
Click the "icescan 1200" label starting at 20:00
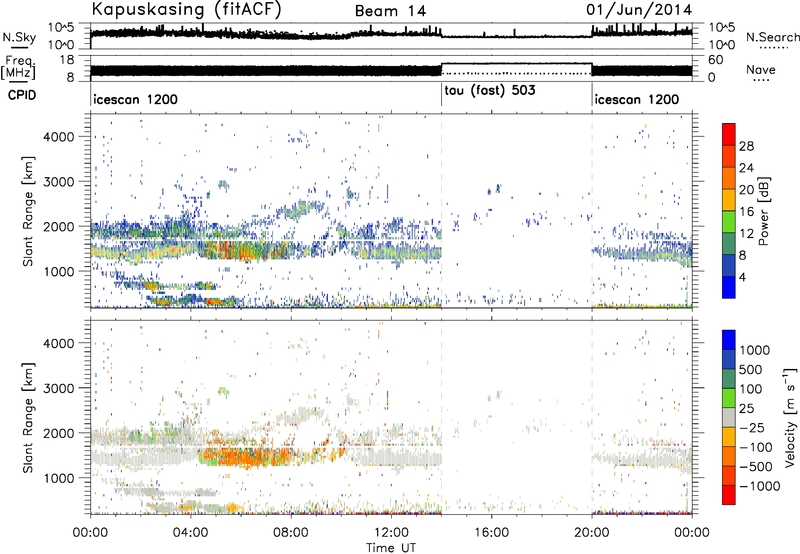point(637,99)
